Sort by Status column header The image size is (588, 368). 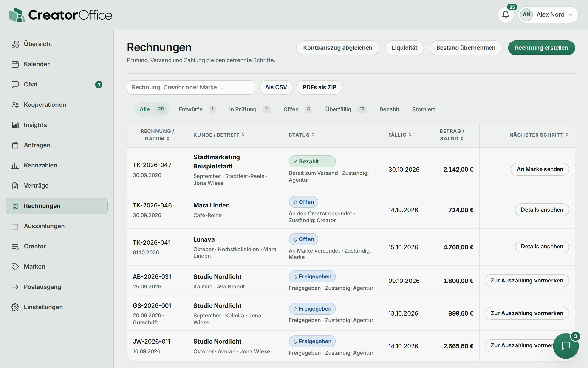coord(302,135)
